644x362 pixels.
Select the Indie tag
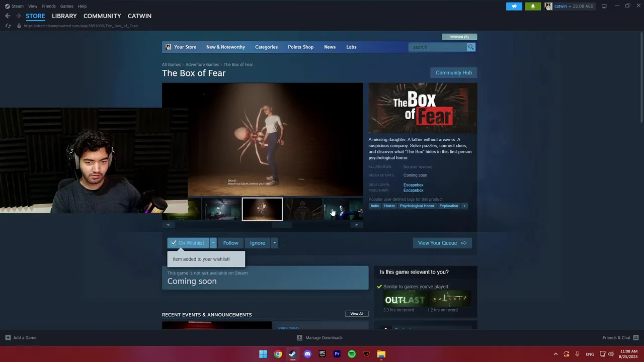[x=375, y=206]
